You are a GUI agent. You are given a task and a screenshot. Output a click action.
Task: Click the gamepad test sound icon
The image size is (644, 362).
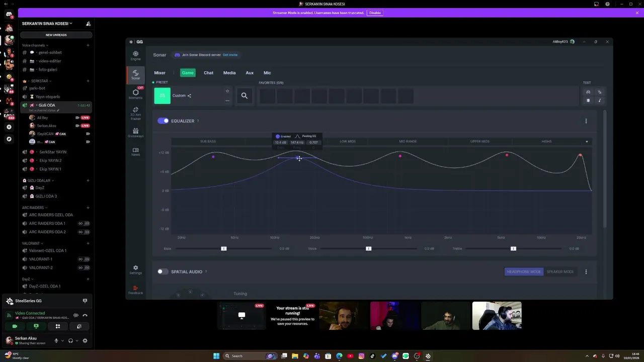coord(588,92)
